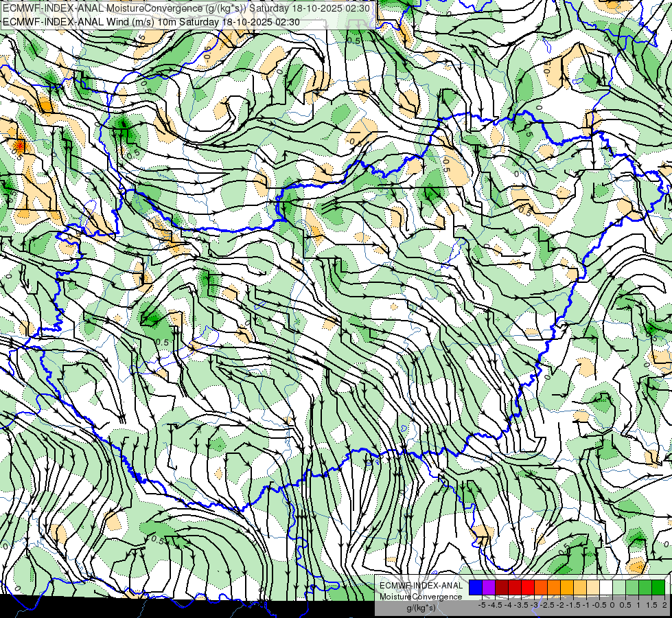
Task: Select the darkest red legend swatch above -4.5
Action: 502,588
